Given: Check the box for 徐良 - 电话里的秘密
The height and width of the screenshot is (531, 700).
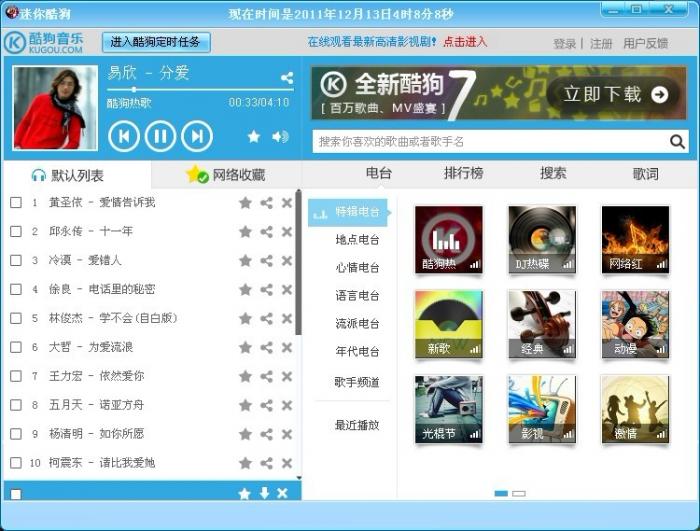Looking at the screenshot, I should (x=16, y=289).
